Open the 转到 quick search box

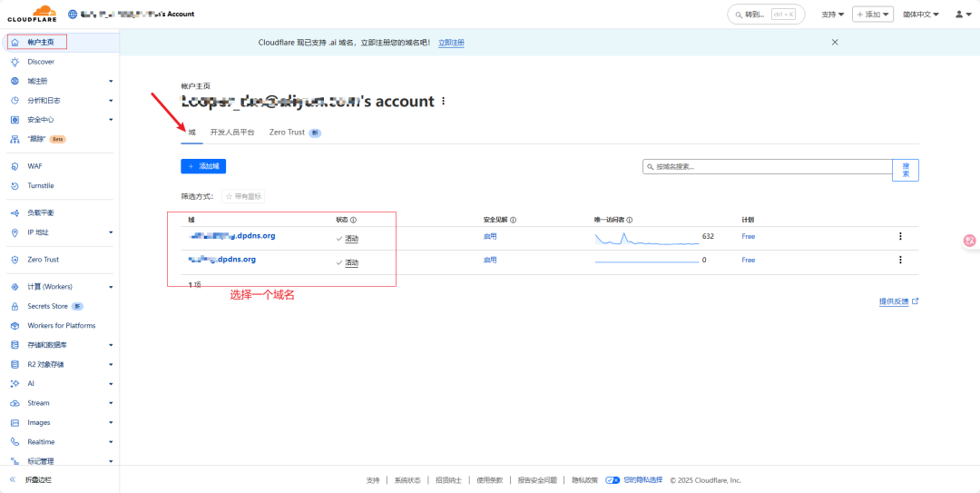[766, 15]
